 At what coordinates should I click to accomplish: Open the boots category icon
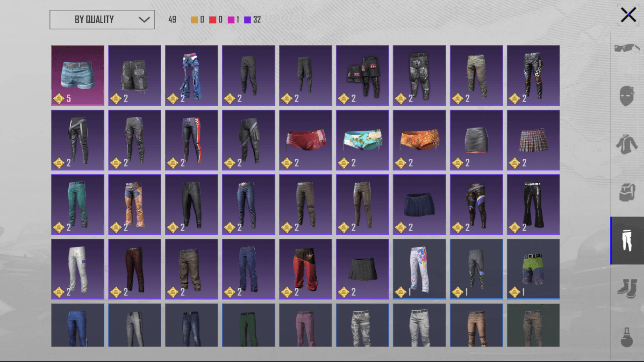627,288
